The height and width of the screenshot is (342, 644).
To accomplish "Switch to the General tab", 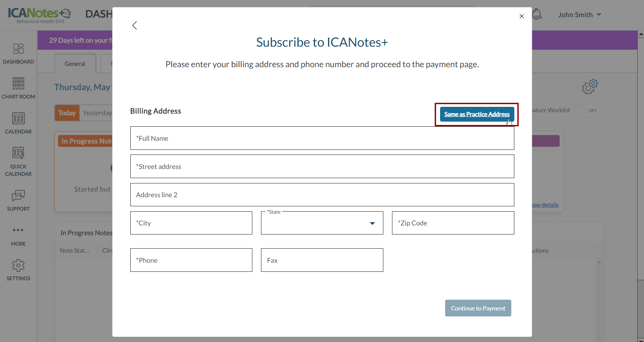I will 75,64.
